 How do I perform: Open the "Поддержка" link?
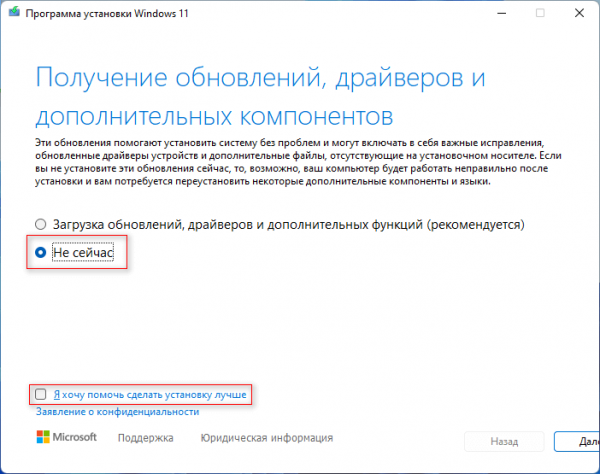[x=145, y=438]
